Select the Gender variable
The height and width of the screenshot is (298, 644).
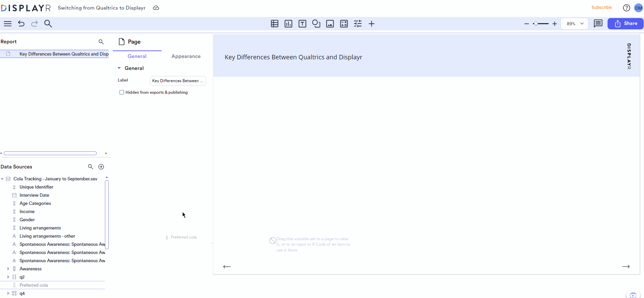(27, 220)
